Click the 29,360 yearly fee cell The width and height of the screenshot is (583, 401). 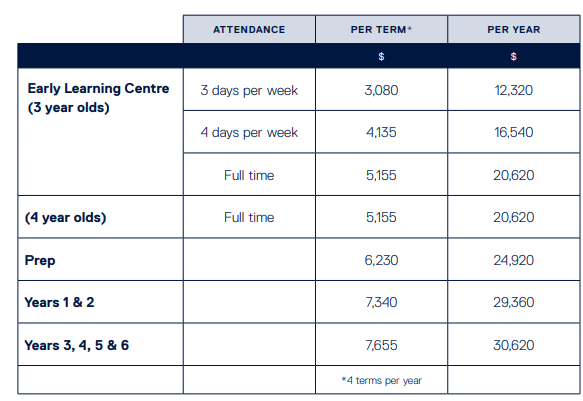(x=513, y=302)
